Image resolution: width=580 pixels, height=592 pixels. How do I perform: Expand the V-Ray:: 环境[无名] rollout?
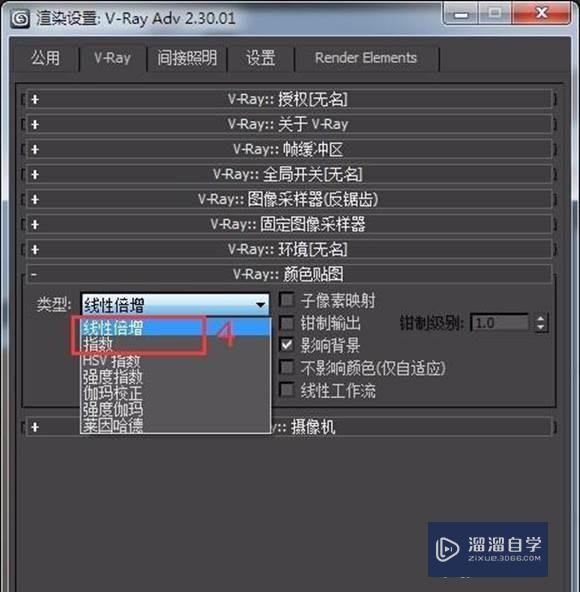[289, 250]
